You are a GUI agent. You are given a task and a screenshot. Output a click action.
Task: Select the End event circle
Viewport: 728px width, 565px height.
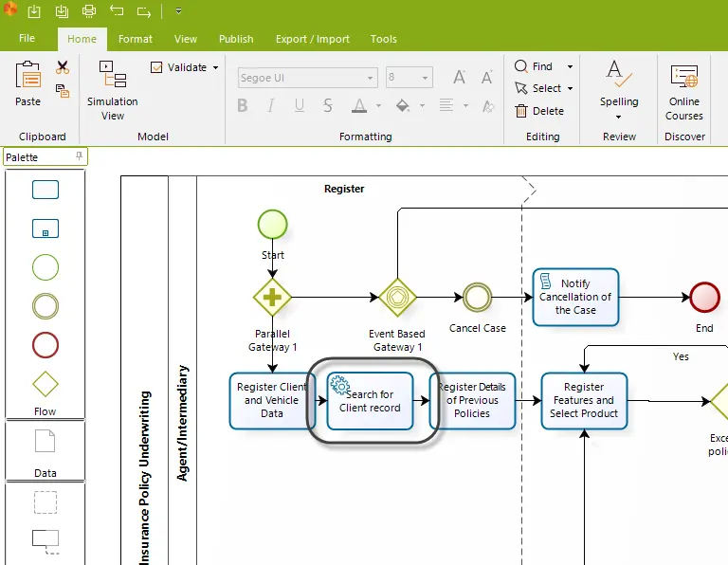[705, 297]
